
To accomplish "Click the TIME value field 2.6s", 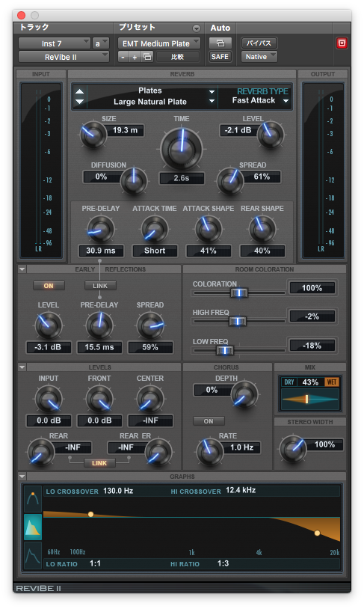I will pos(182,178).
